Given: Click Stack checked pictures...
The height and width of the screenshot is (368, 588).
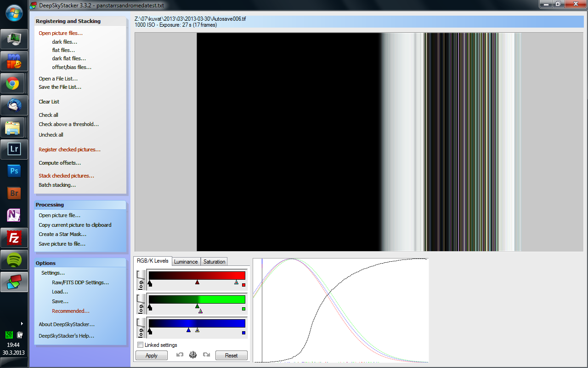Looking at the screenshot, I should coord(67,176).
